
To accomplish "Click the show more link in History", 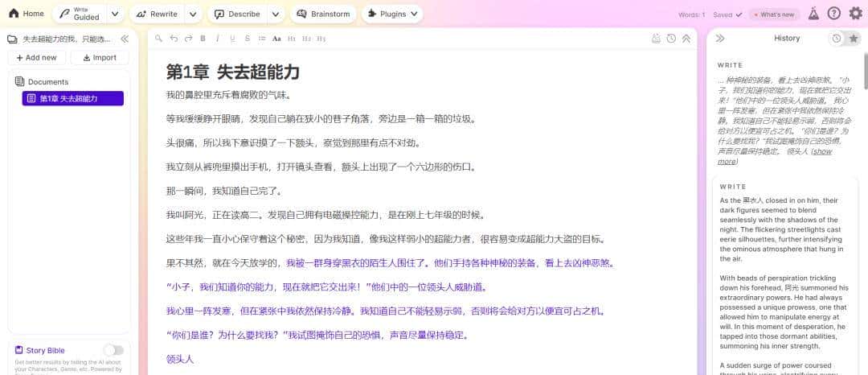I will (x=775, y=156).
